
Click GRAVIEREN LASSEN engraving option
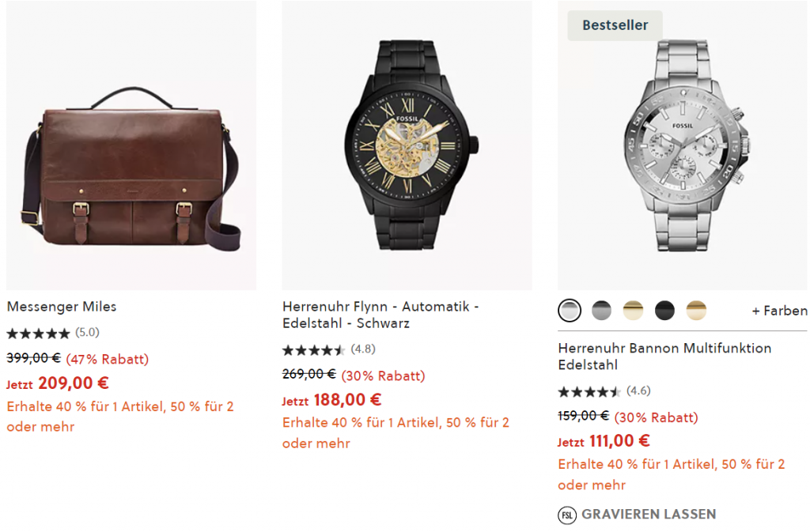(x=648, y=515)
